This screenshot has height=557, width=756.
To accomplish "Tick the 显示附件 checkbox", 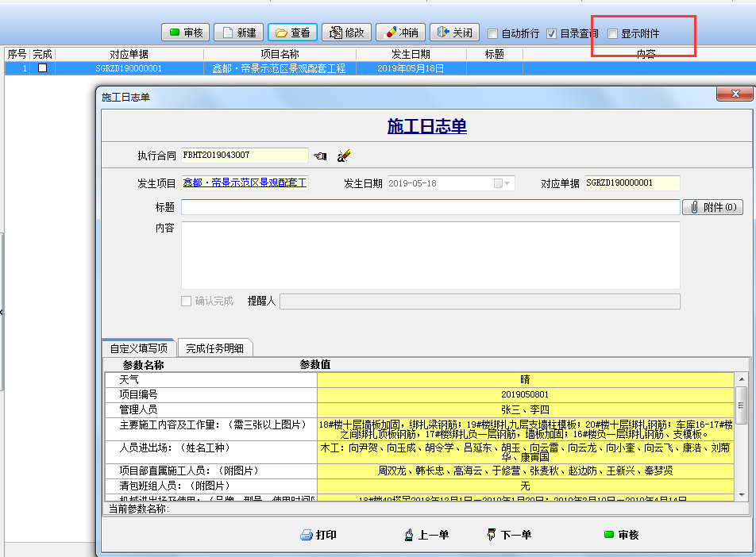I will [x=612, y=34].
